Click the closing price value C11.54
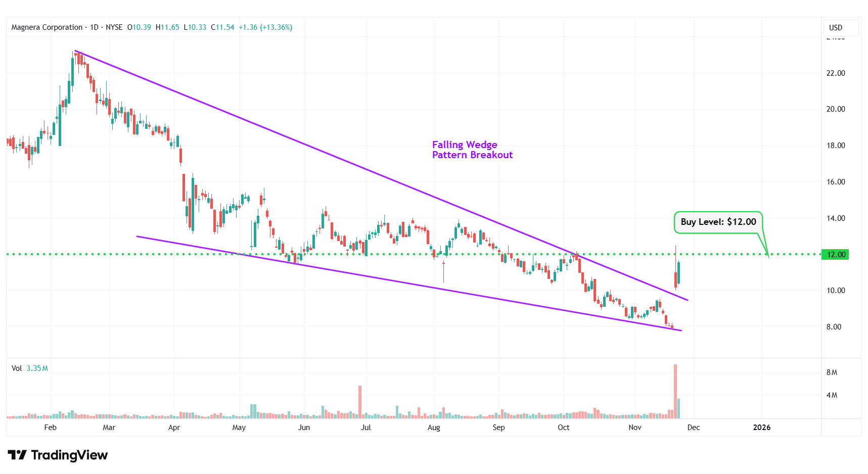868x474 pixels. (x=222, y=27)
